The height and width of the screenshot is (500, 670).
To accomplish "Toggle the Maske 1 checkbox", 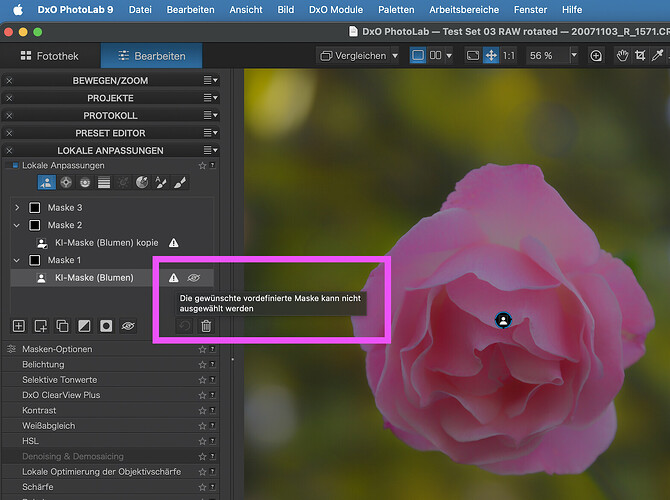I will coord(34,260).
